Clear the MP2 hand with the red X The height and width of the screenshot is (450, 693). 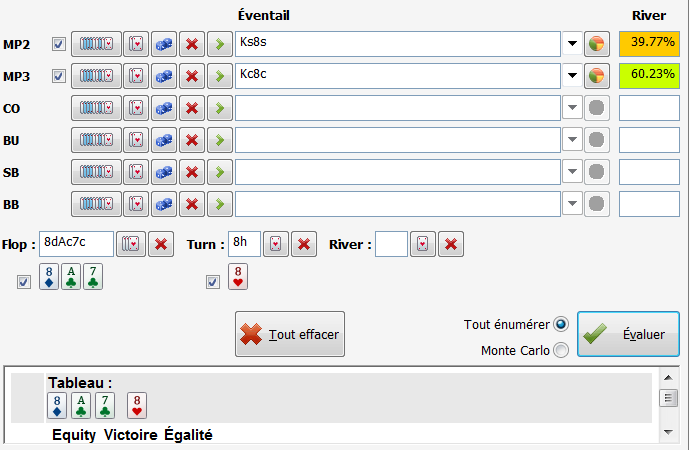point(192,44)
